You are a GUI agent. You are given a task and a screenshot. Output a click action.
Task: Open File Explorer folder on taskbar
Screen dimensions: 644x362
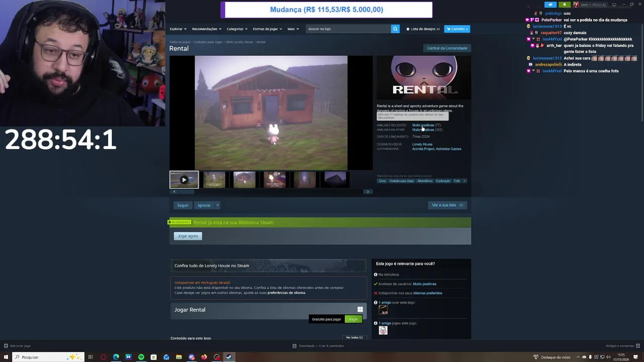[x=179, y=357]
